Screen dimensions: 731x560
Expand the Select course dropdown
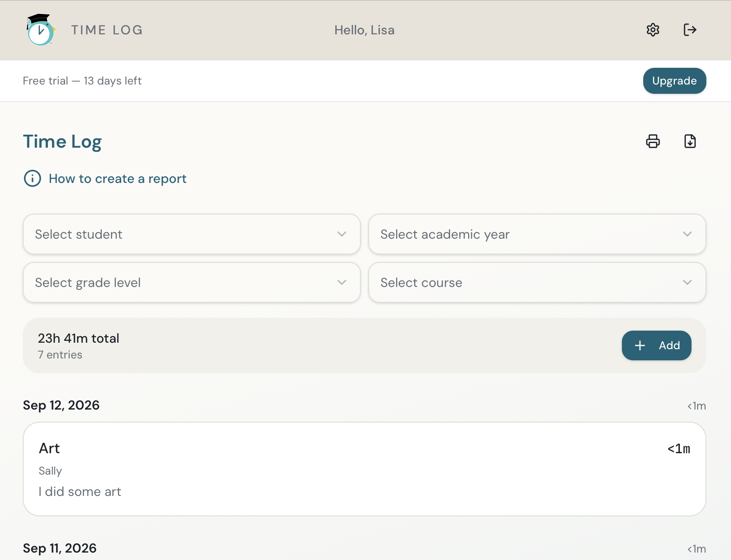[x=537, y=282]
